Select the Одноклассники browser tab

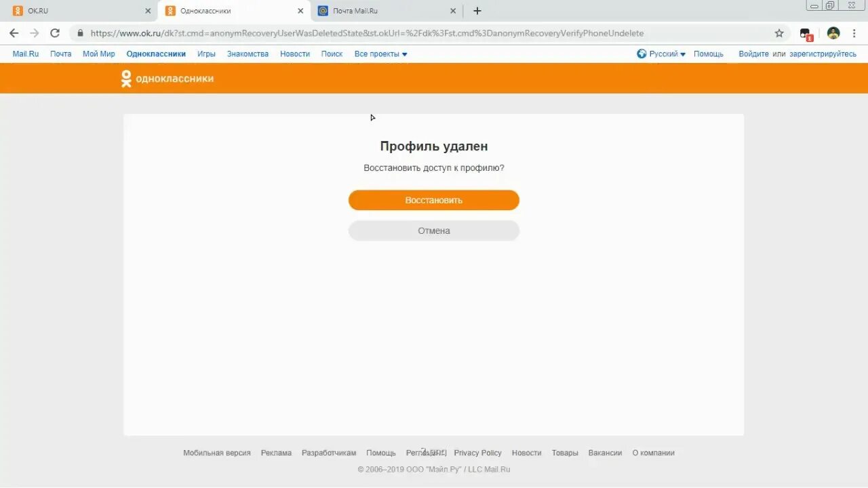[x=234, y=11]
